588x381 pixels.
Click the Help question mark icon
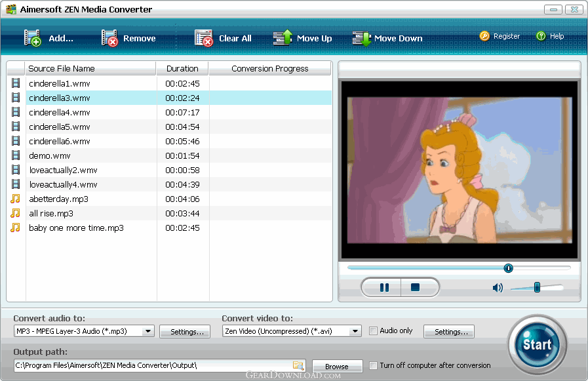pyautogui.click(x=541, y=36)
